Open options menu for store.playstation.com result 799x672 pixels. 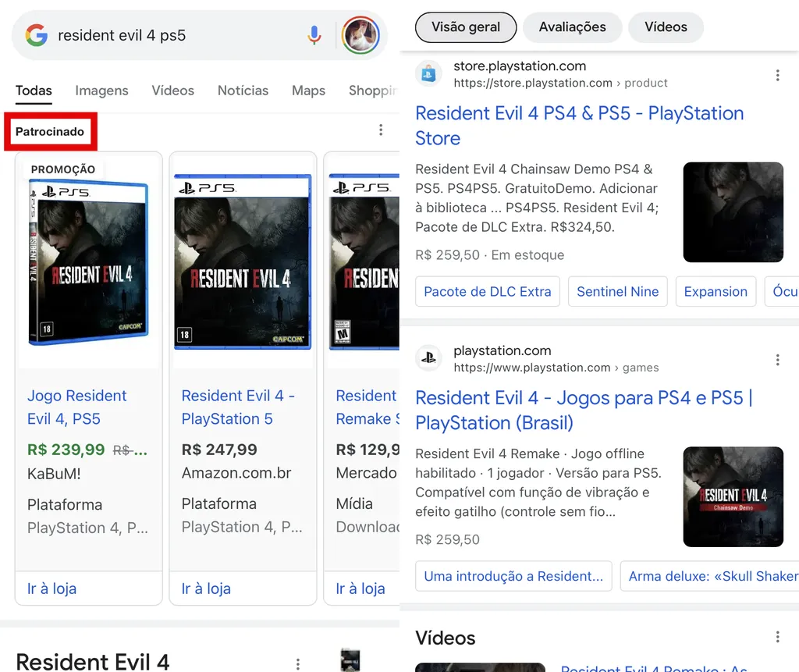778,76
